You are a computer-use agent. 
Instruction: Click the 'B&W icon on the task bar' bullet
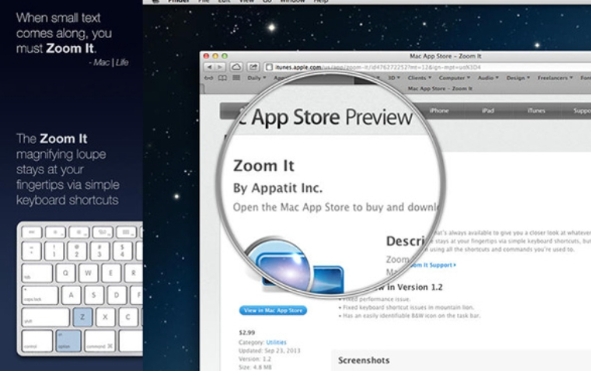(409, 316)
